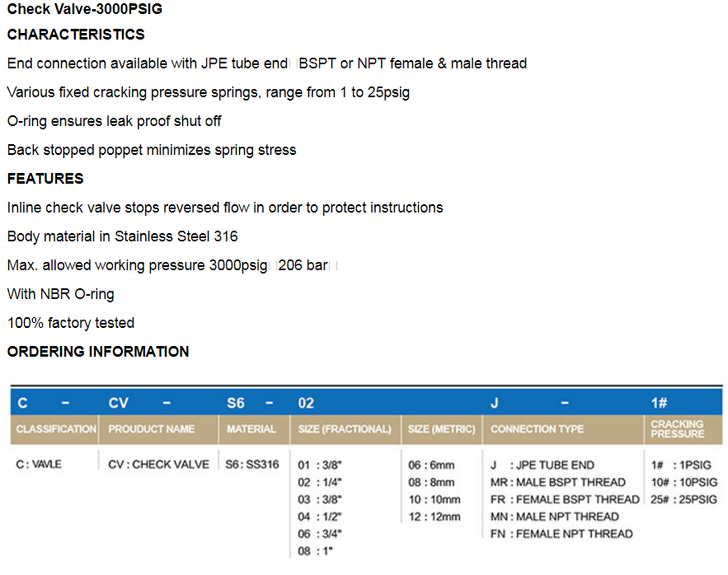This screenshot has width=728, height=575.
Task: Click the 25# : 25PSIG cracking pressure entry
Action: (683, 499)
